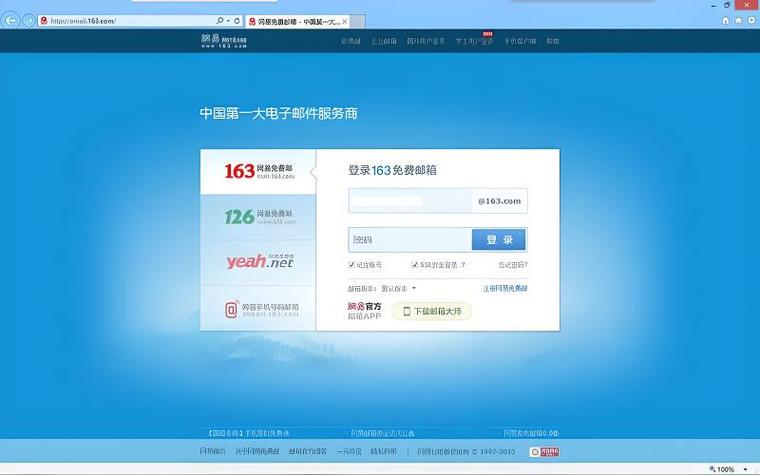Open the 企业邮箱 header menu item
The width and height of the screenshot is (760, 475).
pos(384,41)
